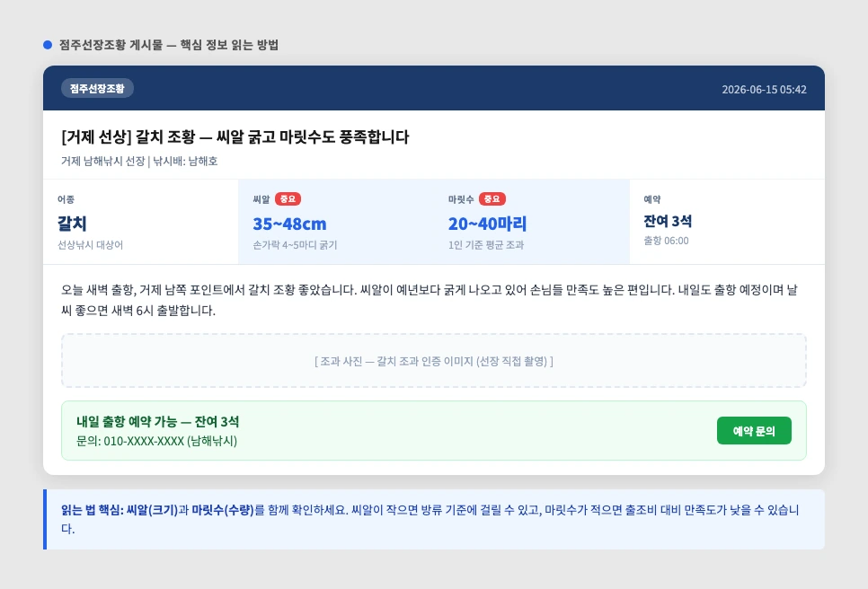Click the blue dot before page heading
Image resolution: width=868 pixels, height=589 pixels.
[48, 45]
